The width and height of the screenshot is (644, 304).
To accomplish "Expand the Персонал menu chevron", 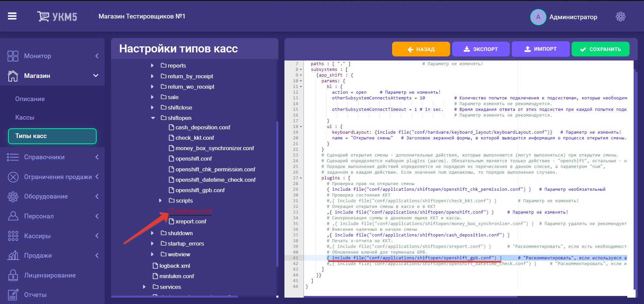I will tap(97, 216).
